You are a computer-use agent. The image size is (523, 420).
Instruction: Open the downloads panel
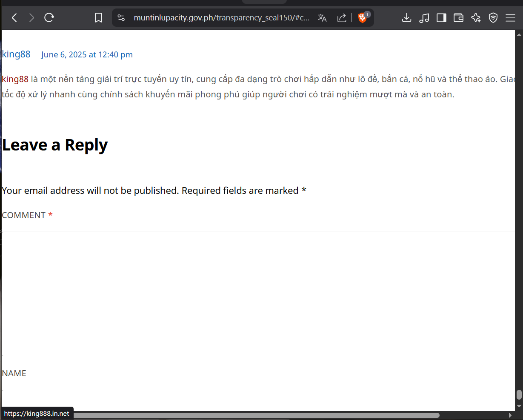[406, 17]
